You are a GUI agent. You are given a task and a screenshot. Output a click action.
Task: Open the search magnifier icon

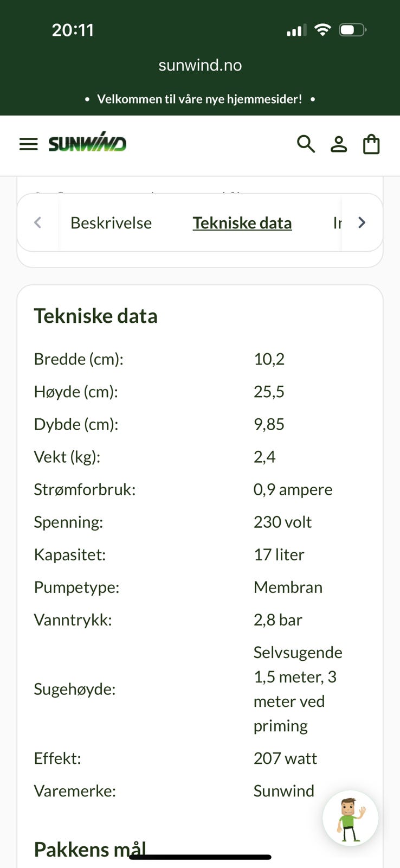[306, 144]
